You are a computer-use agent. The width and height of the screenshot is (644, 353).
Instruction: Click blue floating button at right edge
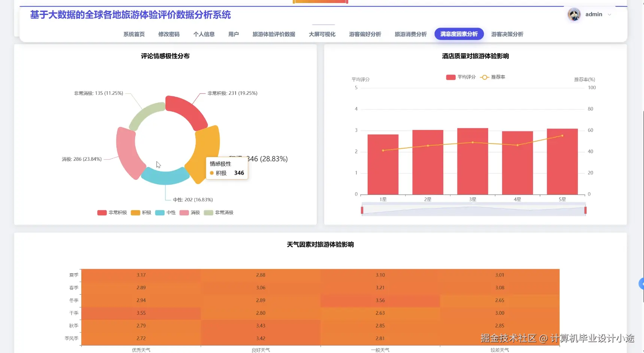tap(641, 284)
